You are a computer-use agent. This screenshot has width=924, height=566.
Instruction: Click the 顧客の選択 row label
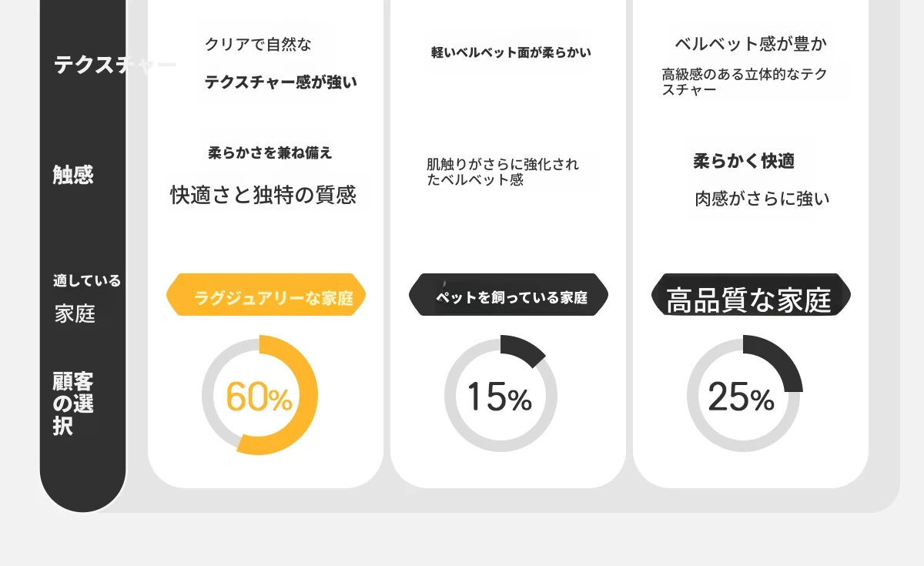pos(73,403)
